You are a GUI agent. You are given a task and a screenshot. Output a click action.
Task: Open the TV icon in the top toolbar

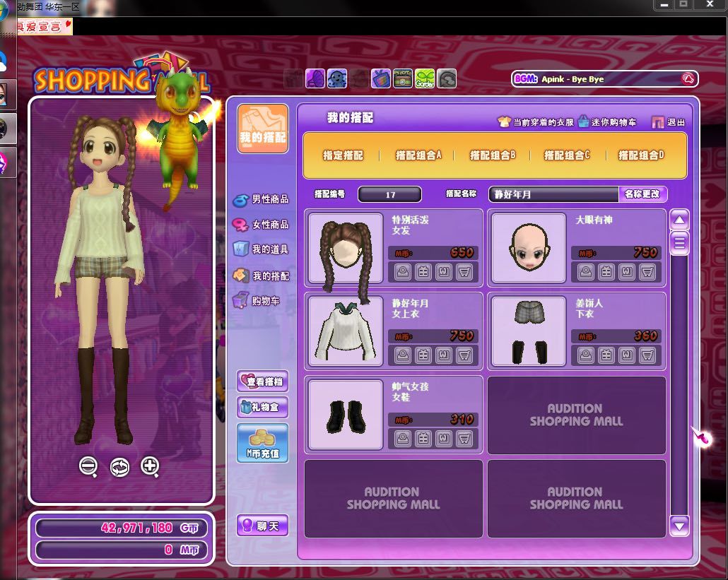tap(381, 78)
